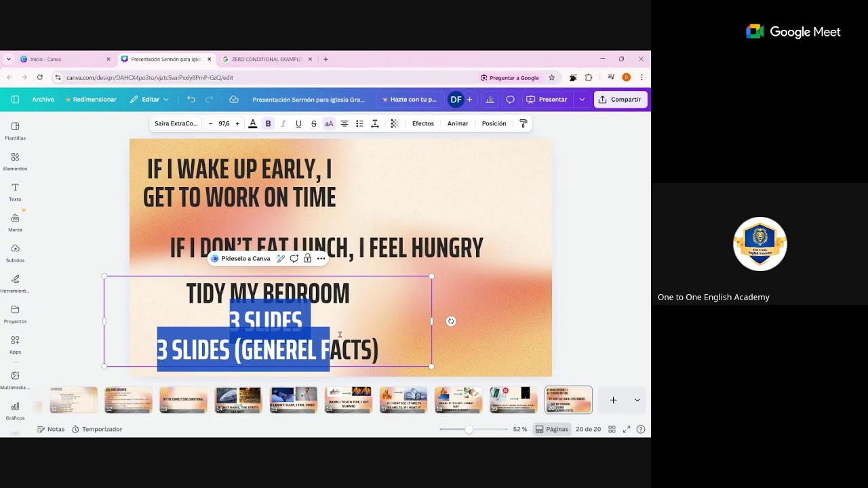This screenshot has width=868, height=488.
Task: Add collaborators with the plus icon
Action: (469, 100)
